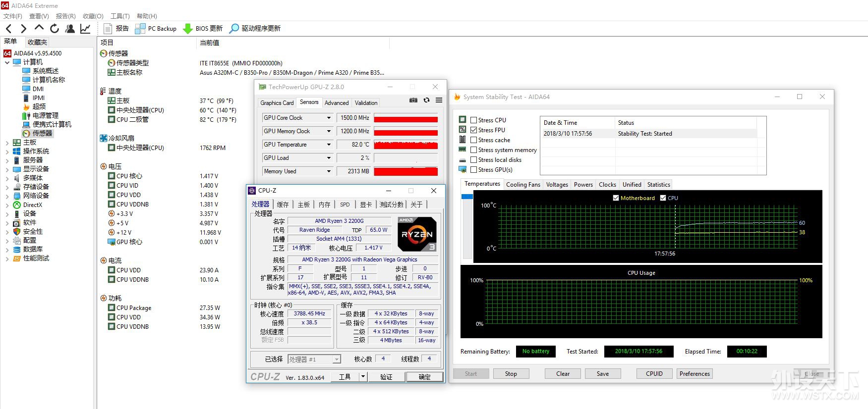Switch to Cooling Fans tab in stability test
This screenshot has width=868, height=409.
click(523, 185)
